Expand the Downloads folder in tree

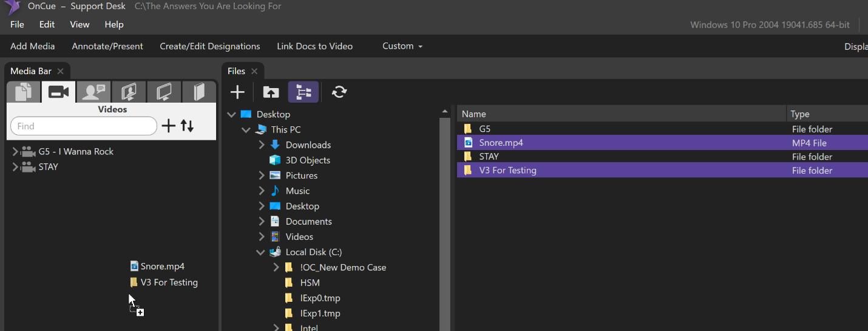coord(262,145)
